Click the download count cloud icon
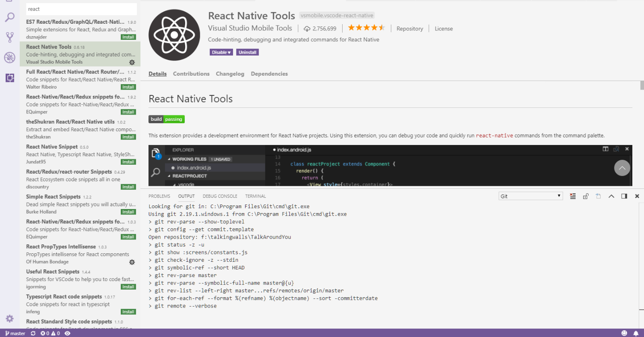 (307, 29)
